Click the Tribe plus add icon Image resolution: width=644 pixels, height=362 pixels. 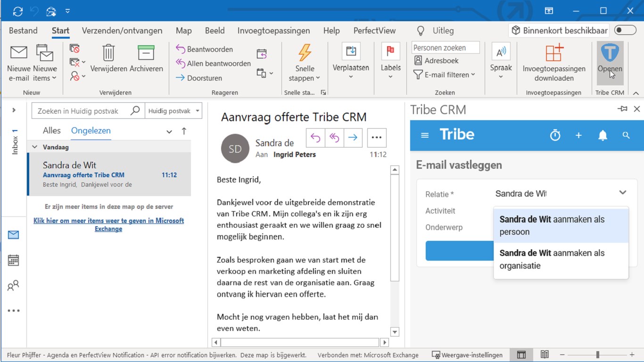pyautogui.click(x=579, y=135)
